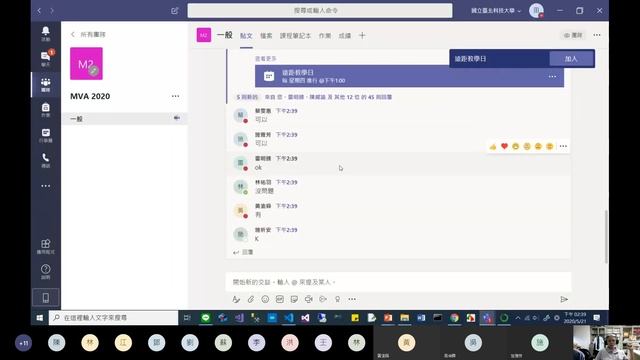Viewport: 640px width, 360px height.
Task: Switch to the 檔案 Files tab
Action: tap(266, 36)
